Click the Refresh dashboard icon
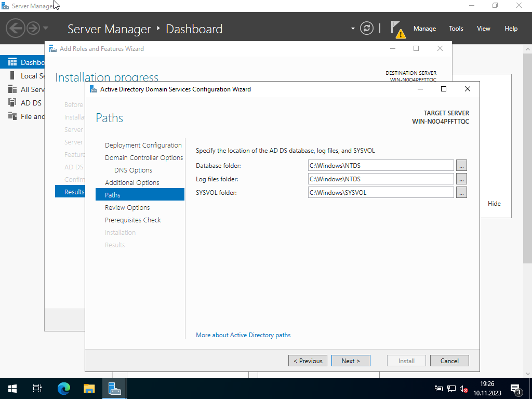This screenshot has height=399, width=532. [366, 28]
